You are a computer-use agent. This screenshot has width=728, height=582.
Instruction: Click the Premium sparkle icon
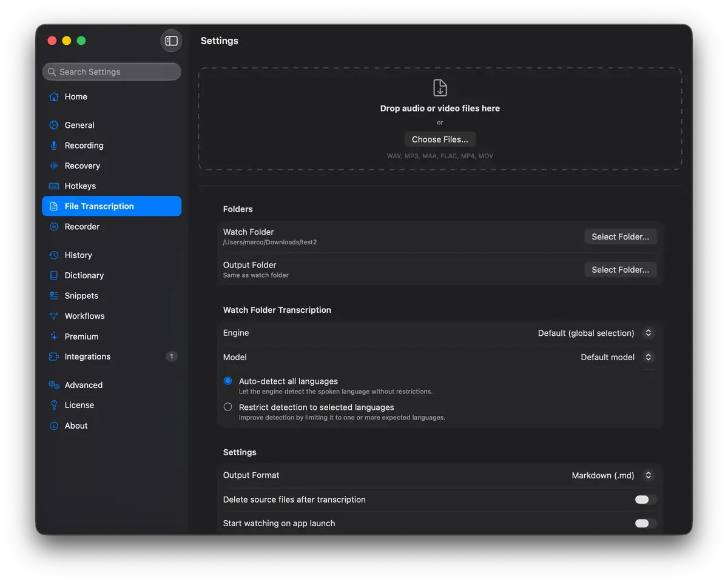tap(54, 336)
